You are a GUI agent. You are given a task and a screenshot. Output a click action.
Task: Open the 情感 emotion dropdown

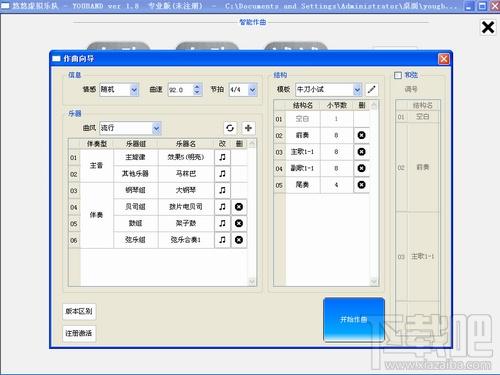(x=134, y=90)
